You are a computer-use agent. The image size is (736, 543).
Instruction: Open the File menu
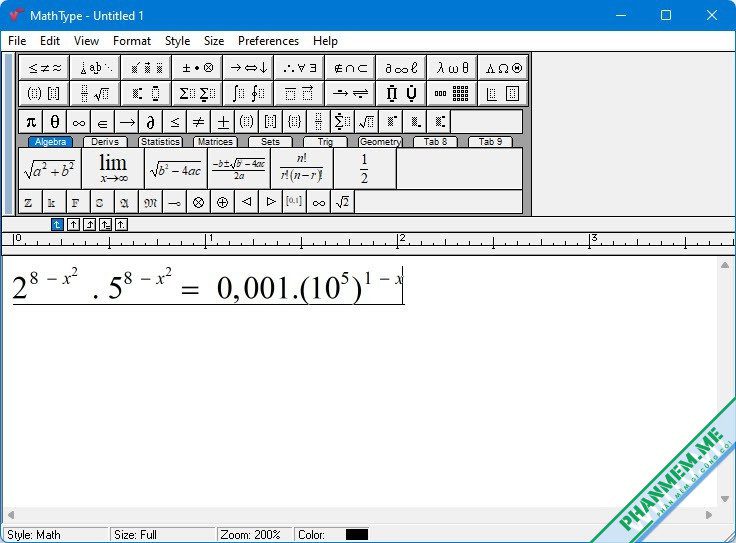(17, 41)
